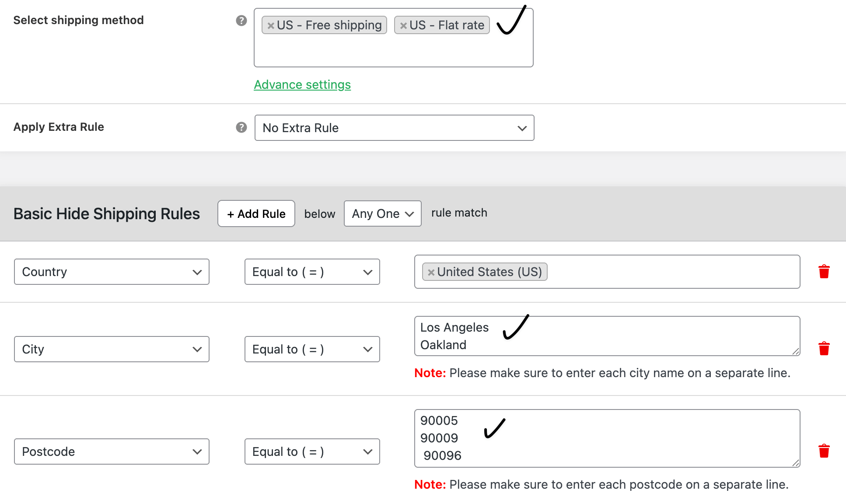Open the Country field type dropdown

(x=112, y=272)
